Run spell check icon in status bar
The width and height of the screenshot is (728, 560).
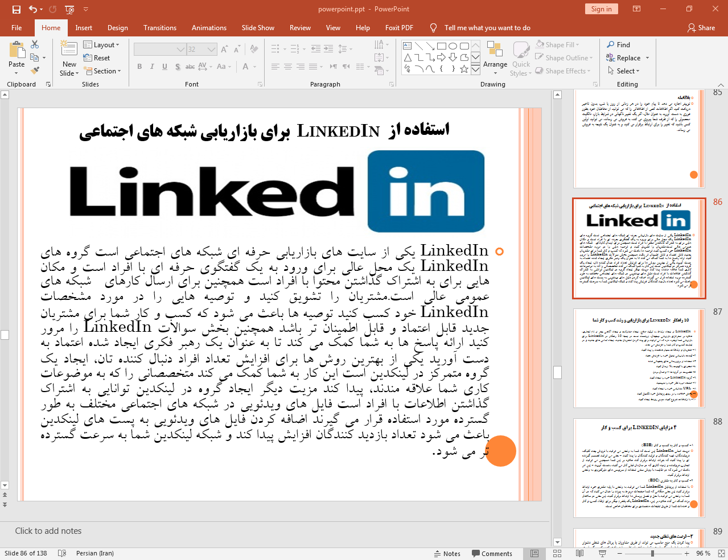[63, 553]
